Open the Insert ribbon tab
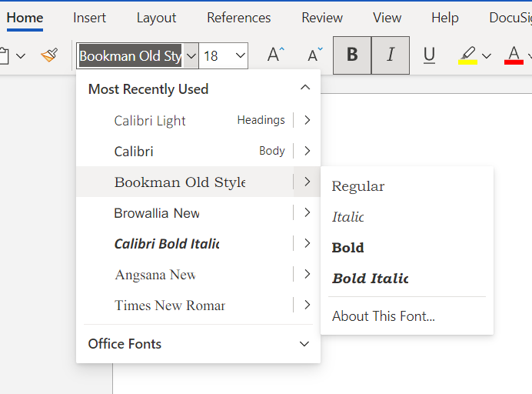Screen dimensions: 532x394 pyautogui.click(x=90, y=18)
